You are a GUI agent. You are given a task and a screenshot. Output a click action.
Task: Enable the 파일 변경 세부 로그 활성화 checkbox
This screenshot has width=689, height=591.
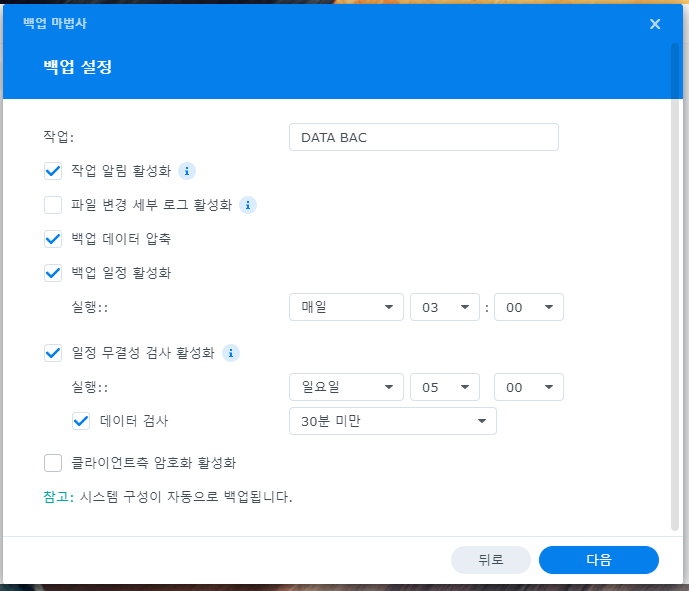[53, 205]
